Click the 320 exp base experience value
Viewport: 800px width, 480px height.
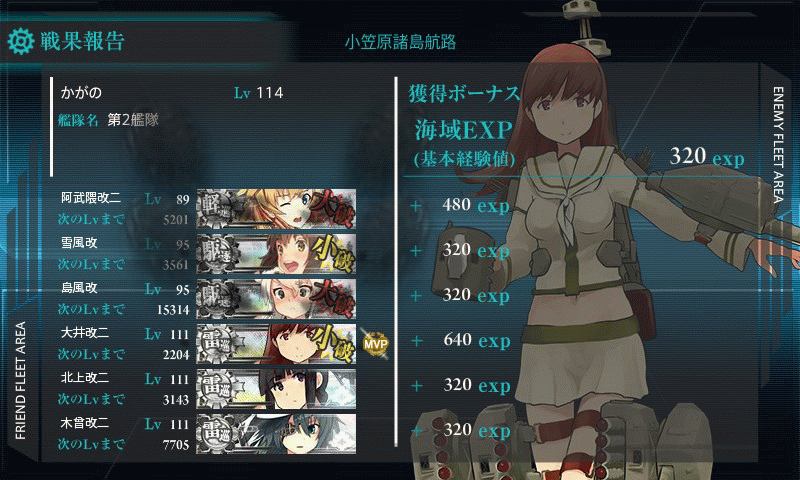tap(707, 156)
